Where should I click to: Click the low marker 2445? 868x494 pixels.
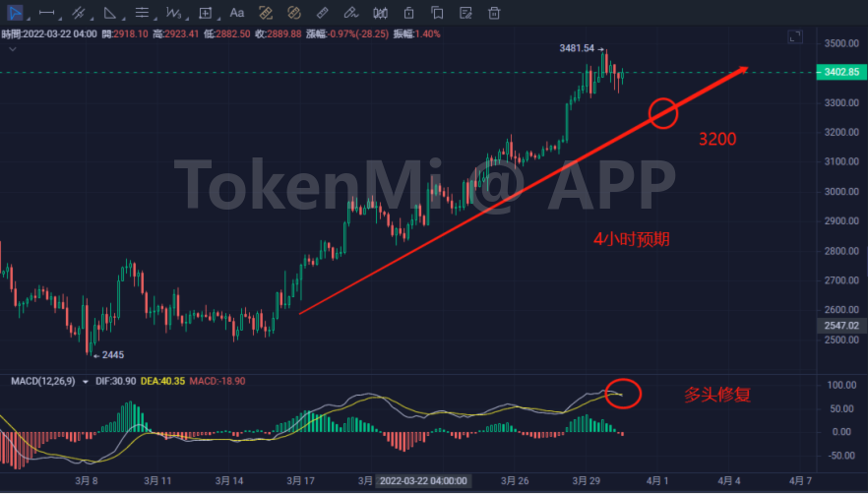pyautogui.click(x=113, y=355)
